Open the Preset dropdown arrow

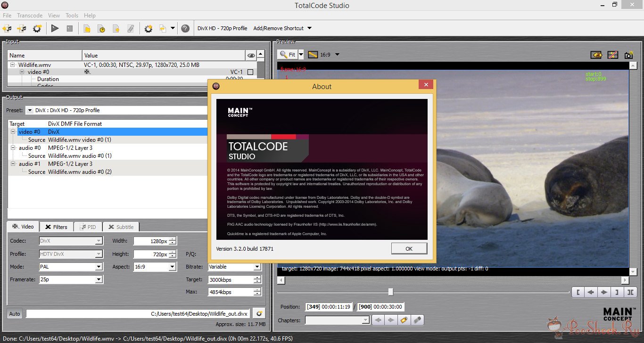tap(29, 110)
